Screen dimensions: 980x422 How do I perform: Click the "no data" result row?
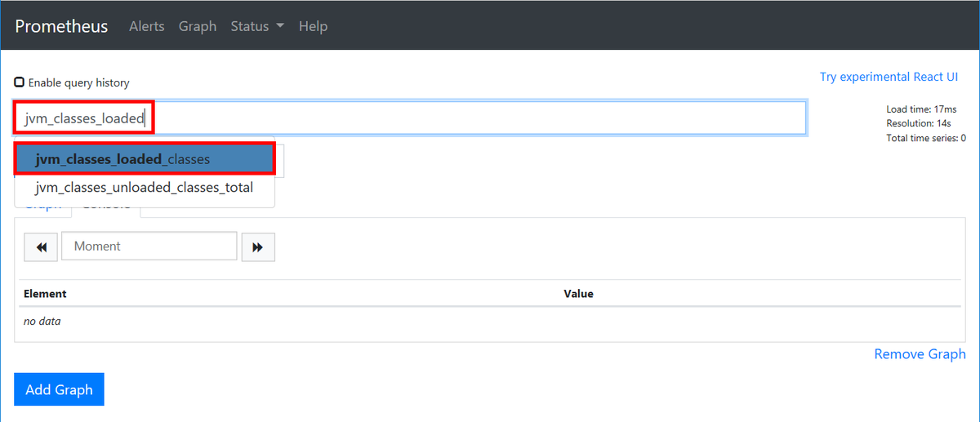[x=489, y=322]
